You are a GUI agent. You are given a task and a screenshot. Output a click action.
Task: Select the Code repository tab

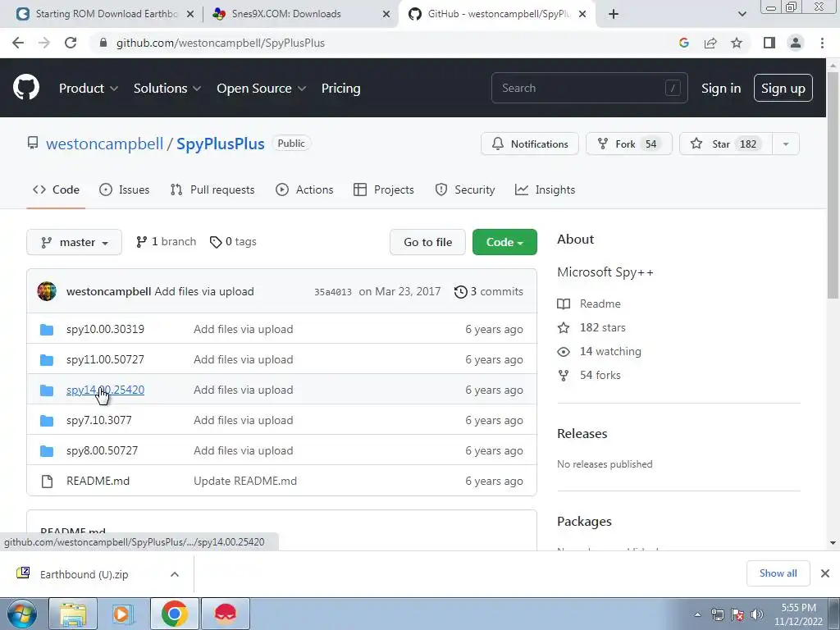pos(56,189)
